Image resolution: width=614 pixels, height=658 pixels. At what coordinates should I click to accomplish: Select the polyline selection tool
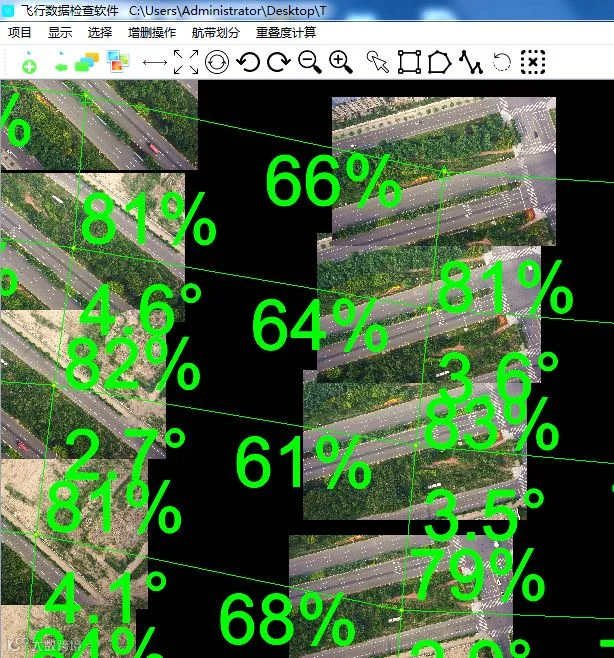pyautogui.click(x=470, y=62)
